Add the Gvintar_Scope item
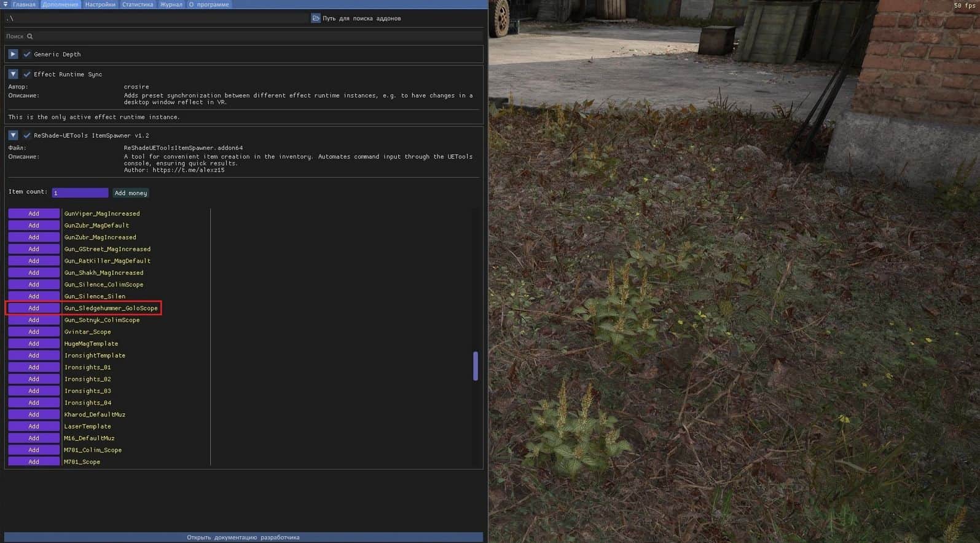Viewport: 980px width, 543px height. point(34,332)
